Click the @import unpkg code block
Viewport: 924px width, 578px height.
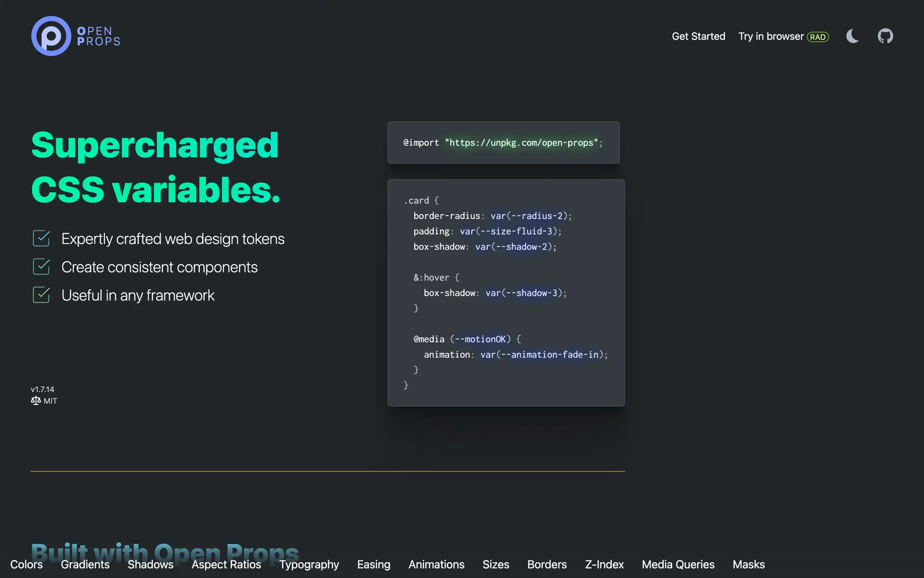point(503,143)
